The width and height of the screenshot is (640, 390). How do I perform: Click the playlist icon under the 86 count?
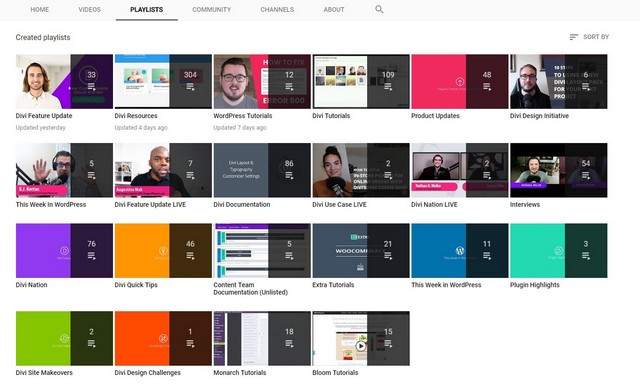(289, 175)
